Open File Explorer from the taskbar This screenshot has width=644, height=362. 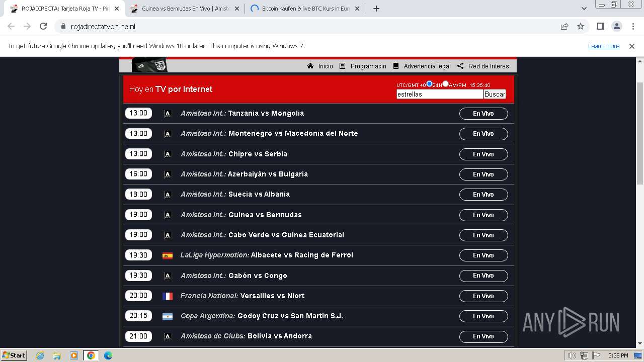[57, 355]
